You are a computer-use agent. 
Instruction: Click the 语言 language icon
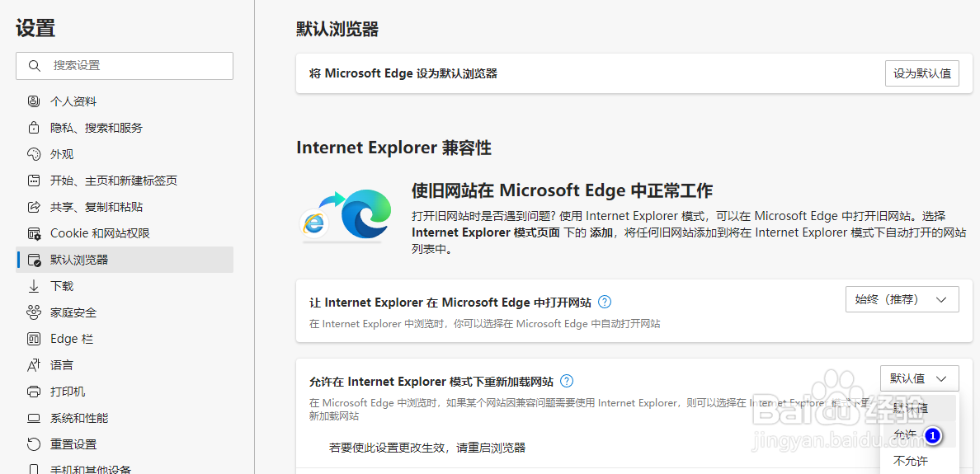pos(34,364)
